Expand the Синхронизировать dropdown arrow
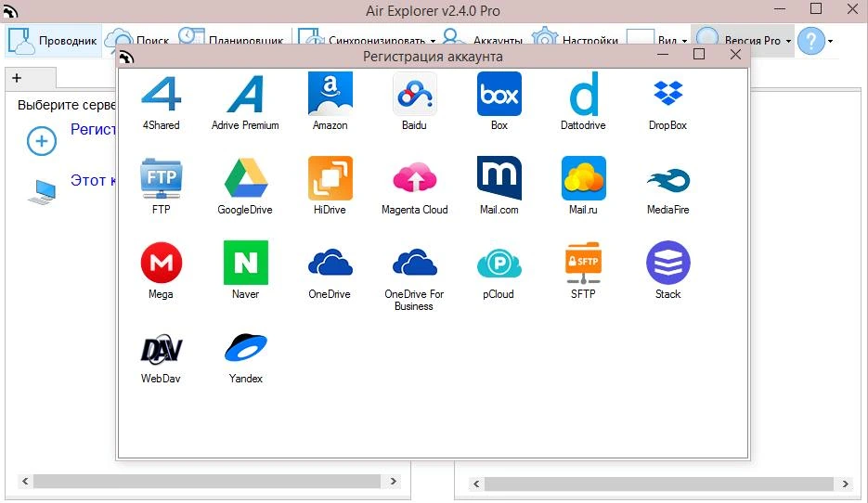The height and width of the screenshot is (503, 868). pyautogui.click(x=433, y=41)
